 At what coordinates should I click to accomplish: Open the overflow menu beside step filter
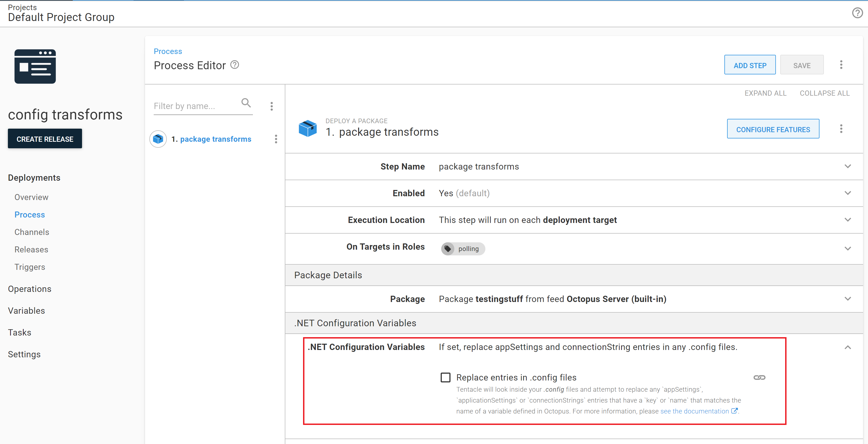pos(272,107)
